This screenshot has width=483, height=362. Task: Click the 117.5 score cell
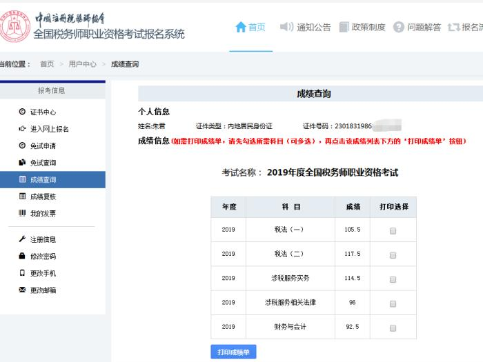coord(352,254)
